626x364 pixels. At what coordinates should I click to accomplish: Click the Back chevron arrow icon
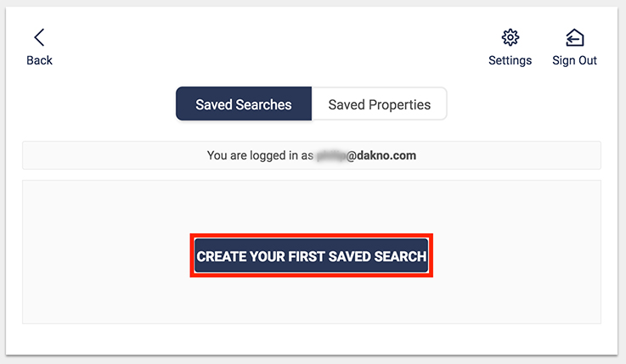pos(39,37)
